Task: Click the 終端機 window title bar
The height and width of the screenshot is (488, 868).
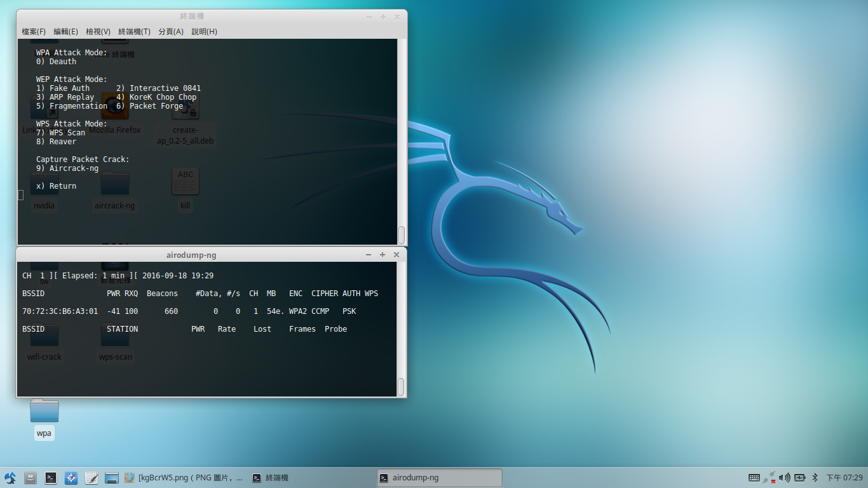Action: 192,17
